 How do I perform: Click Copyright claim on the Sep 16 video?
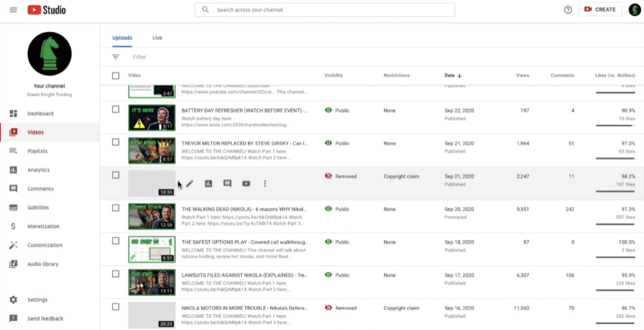click(x=401, y=308)
